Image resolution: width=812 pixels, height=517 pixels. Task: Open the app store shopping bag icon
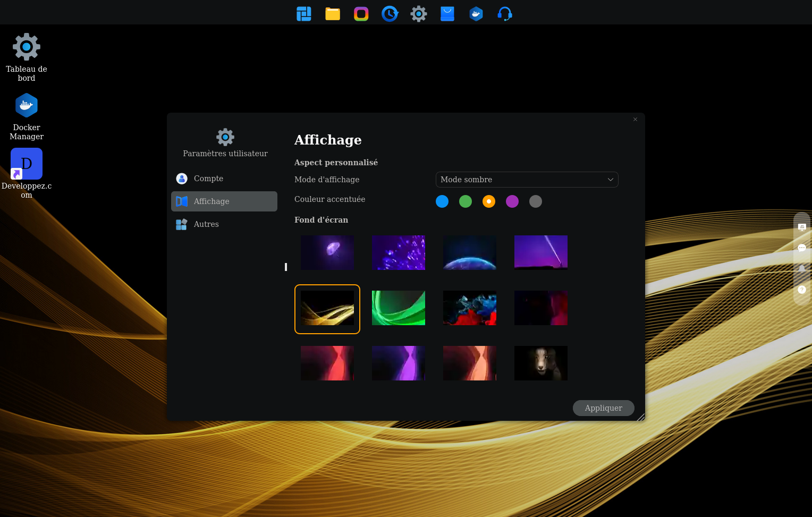[x=447, y=14]
